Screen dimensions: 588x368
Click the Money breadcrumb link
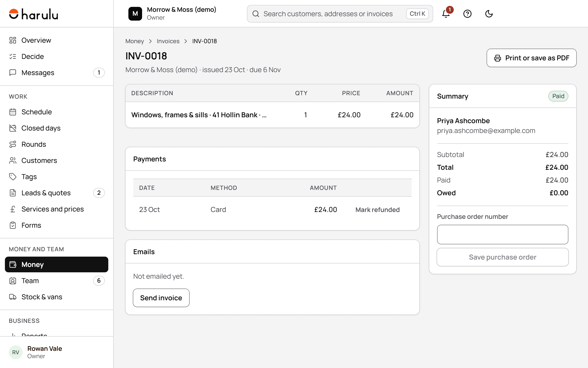coord(135,41)
